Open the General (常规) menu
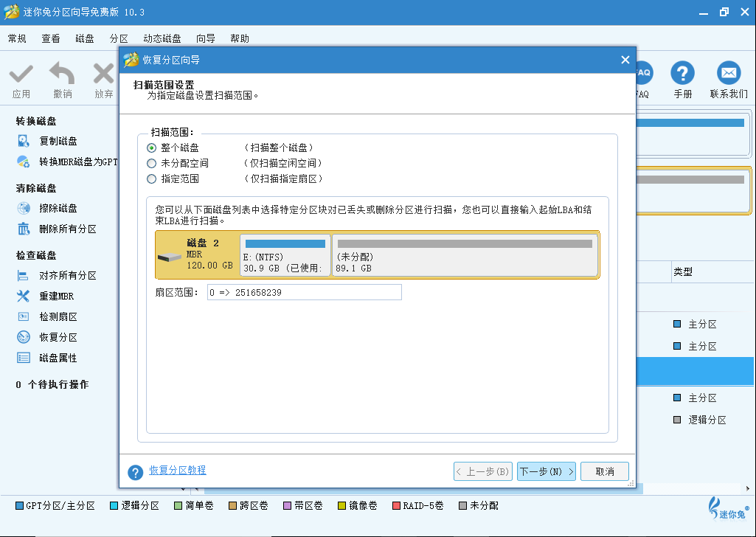Viewport: 756px width, 537px height. pos(17,38)
